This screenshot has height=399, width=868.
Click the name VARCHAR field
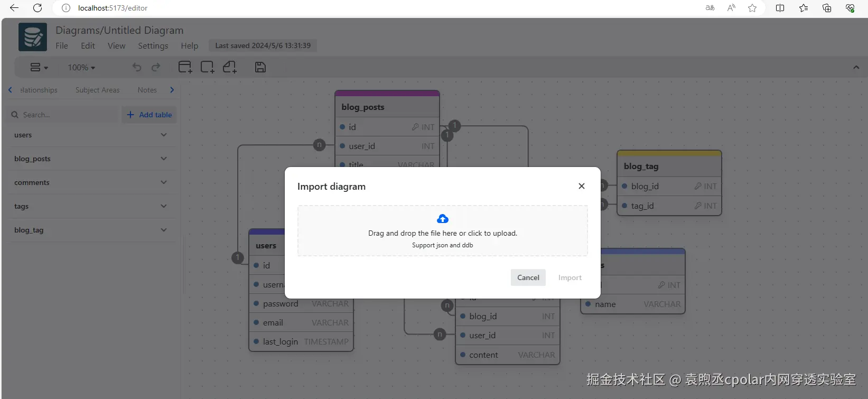pos(633,304)
